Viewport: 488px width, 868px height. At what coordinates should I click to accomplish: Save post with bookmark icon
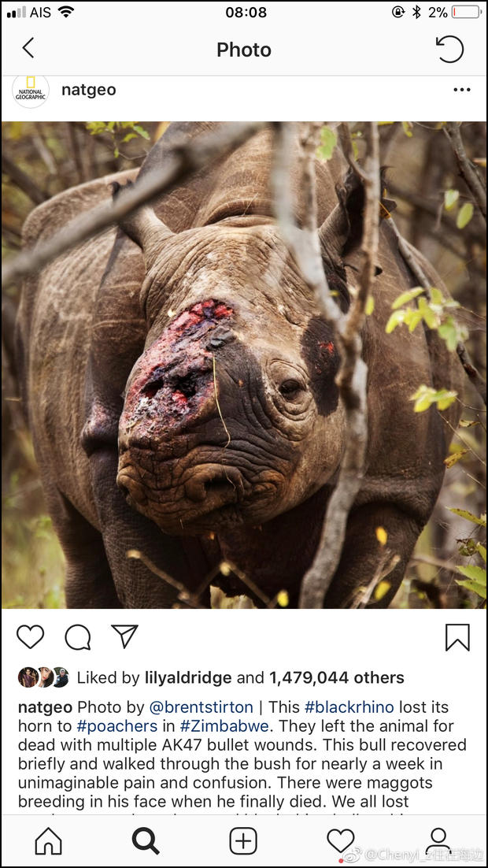tap(457, 636)
